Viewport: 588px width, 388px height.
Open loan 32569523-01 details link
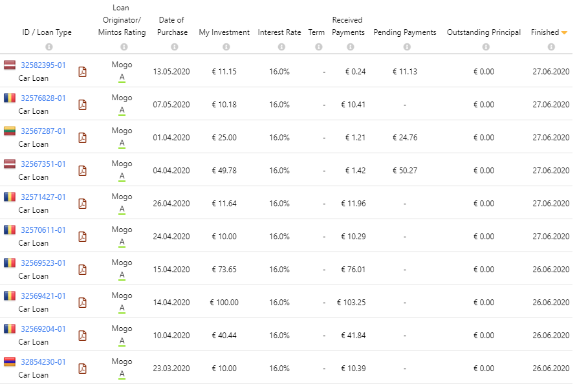point(43,263)
